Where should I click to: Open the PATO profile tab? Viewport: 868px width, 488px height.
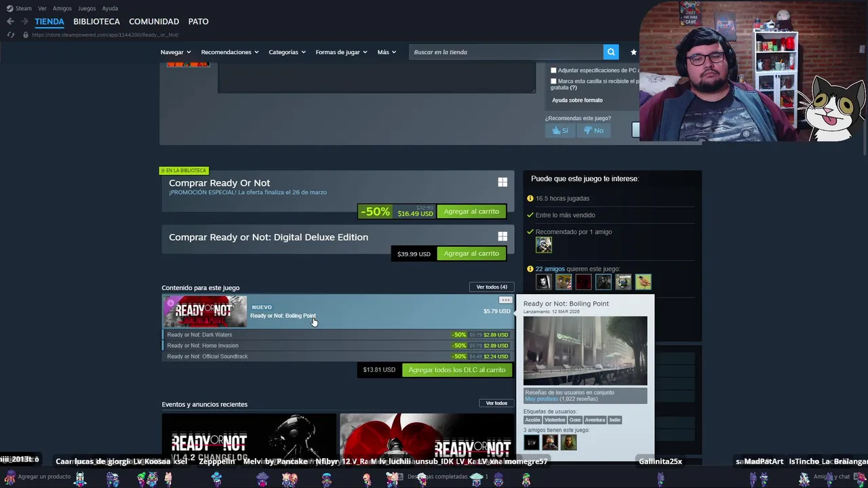click(198, 22)
